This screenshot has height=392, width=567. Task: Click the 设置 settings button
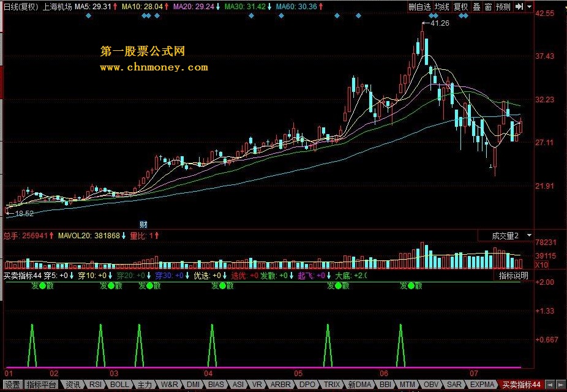[12, 385]
